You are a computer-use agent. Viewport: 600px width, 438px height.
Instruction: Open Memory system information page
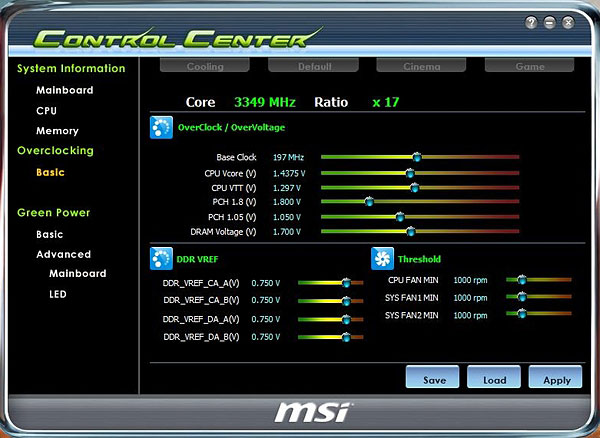tap(57, 131)
